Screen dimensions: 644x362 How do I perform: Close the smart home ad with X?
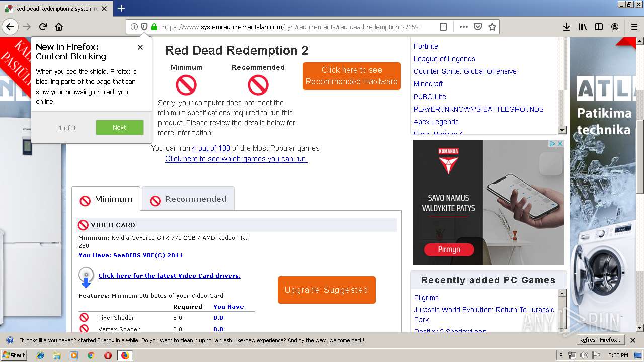[x=560, y=144]
